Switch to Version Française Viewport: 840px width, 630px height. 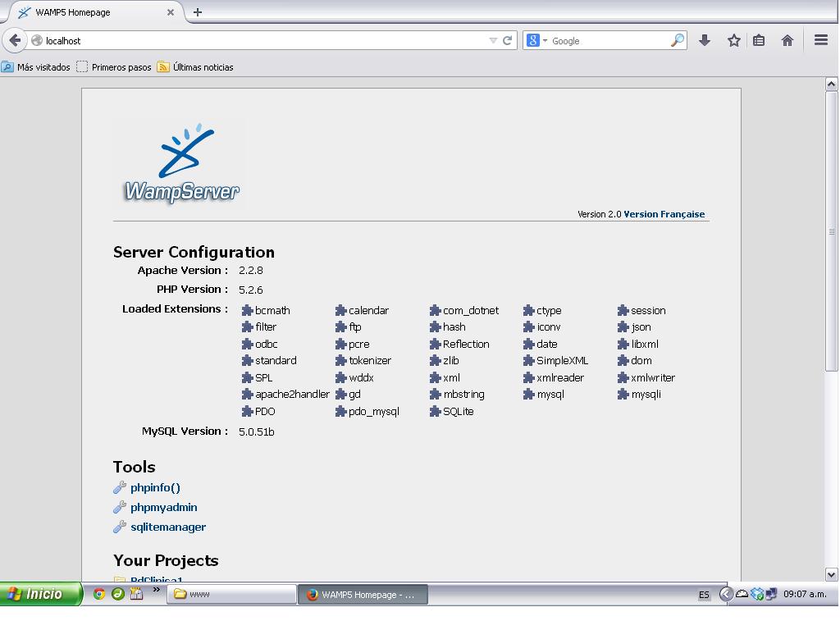(664, 214)
